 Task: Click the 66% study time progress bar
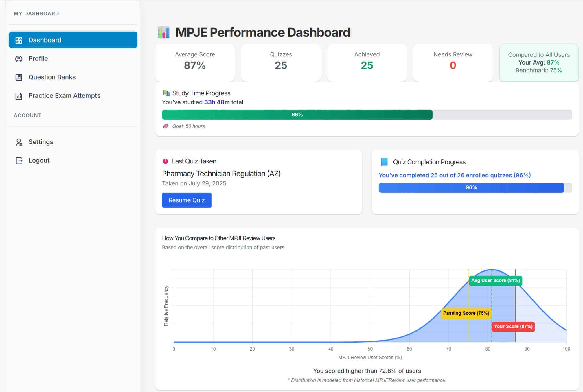[297, 115]
